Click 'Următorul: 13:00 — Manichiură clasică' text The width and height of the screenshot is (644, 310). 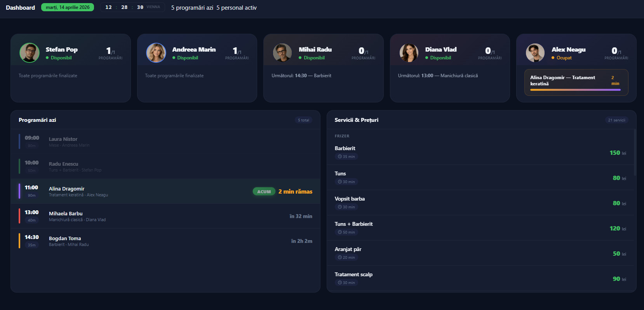coord(438,76)
